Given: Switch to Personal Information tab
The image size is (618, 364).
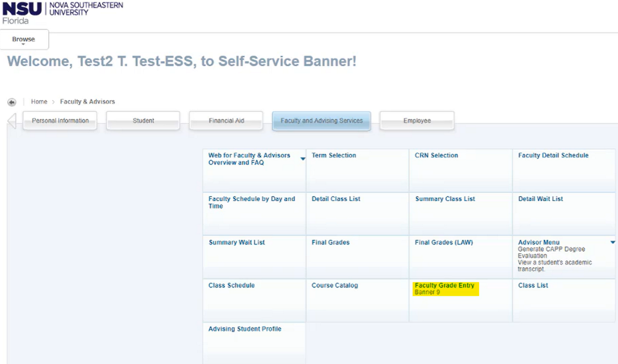Looking at the screenshot, I should [x=60, y=121].
